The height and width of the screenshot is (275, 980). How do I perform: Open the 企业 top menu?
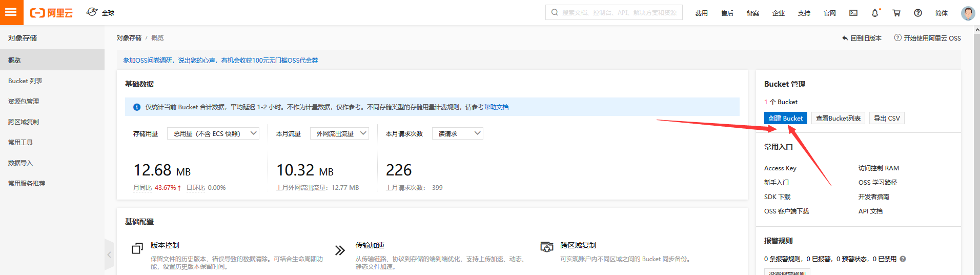pos(779,13)
